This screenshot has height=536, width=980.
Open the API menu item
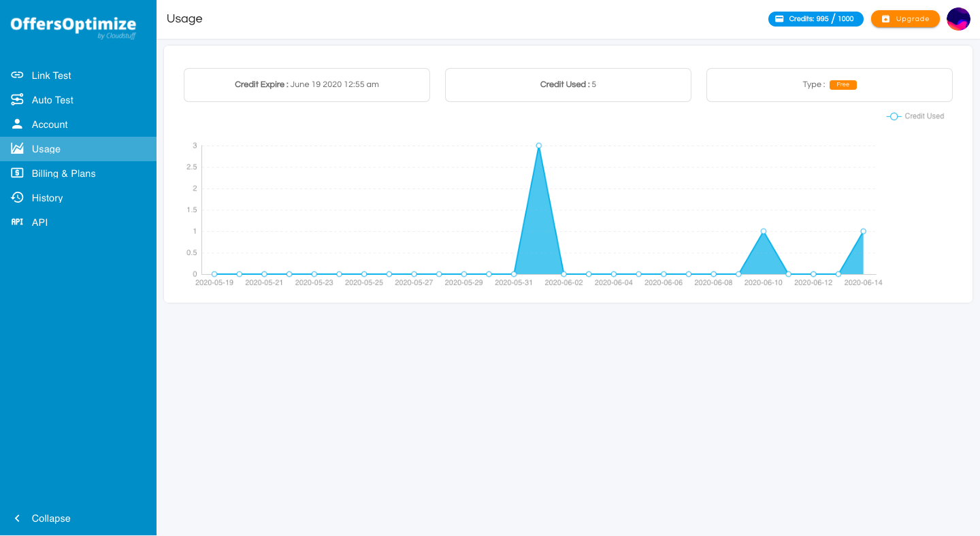pos(78,222)
